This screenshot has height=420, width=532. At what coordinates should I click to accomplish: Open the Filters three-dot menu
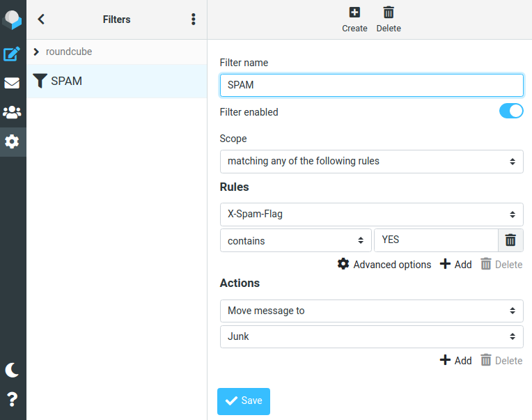194,20
